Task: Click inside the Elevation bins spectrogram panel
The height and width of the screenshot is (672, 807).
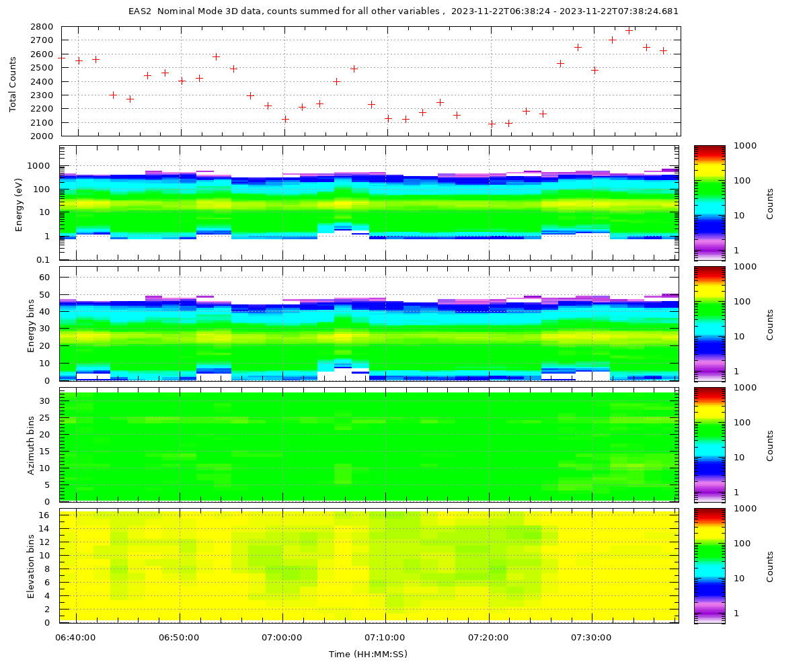Action: pyautogui.click(x=369, y=565)
